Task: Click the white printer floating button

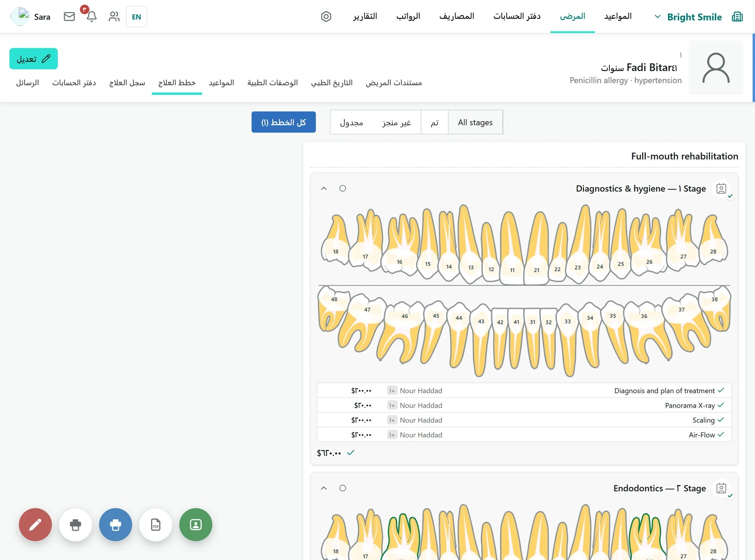Action: pyautogui.click(x=75, y=524)
